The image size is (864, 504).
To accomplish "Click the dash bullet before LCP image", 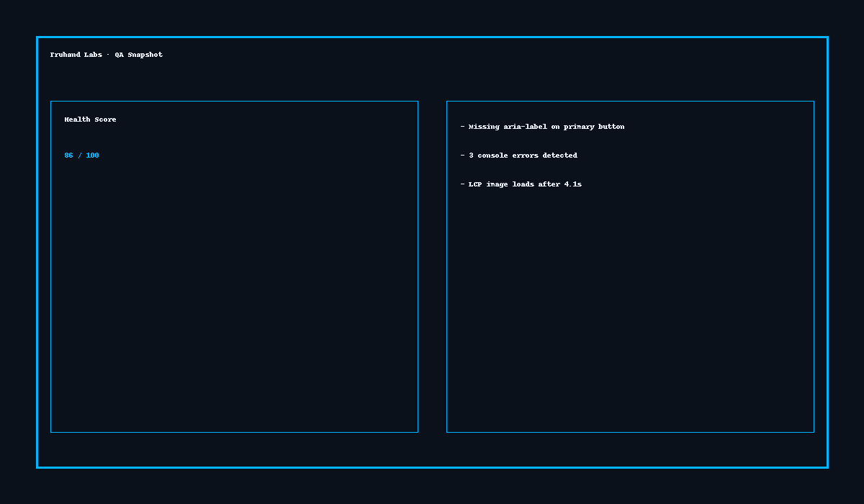I will click(x=463, y=184).
